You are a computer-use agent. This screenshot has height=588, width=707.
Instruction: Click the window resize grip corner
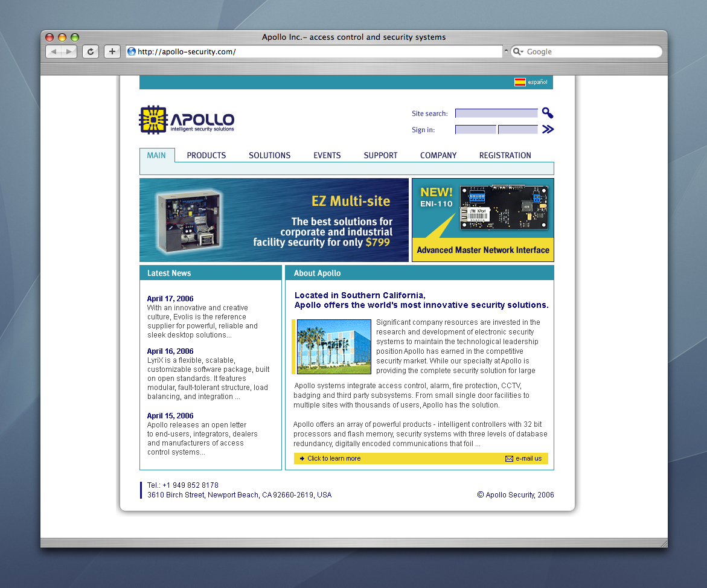(664, 543)
